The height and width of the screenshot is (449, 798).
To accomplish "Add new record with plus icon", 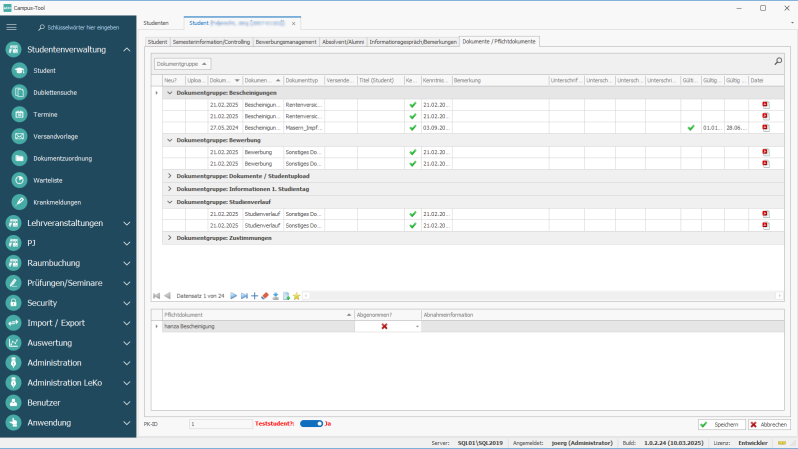I will [254, 296].
